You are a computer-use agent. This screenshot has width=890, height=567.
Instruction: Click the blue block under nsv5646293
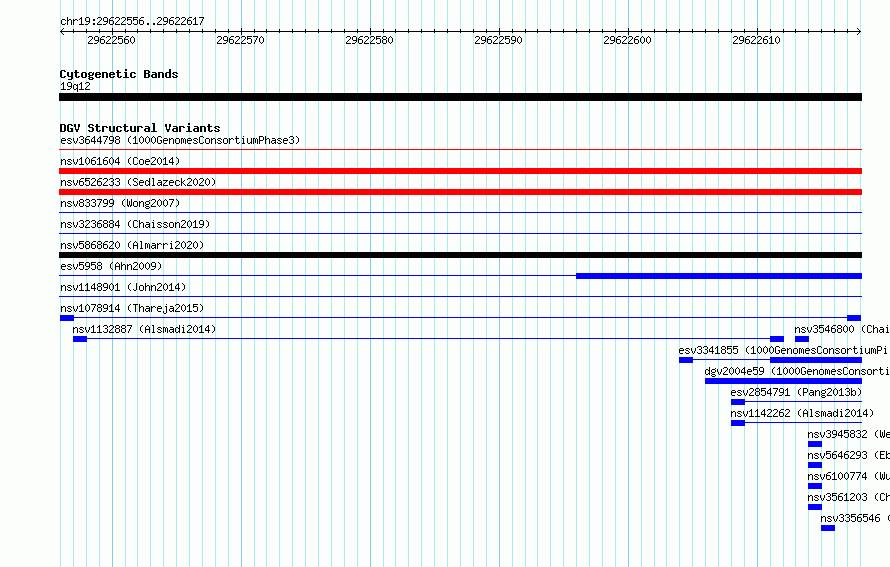(815, 465)
